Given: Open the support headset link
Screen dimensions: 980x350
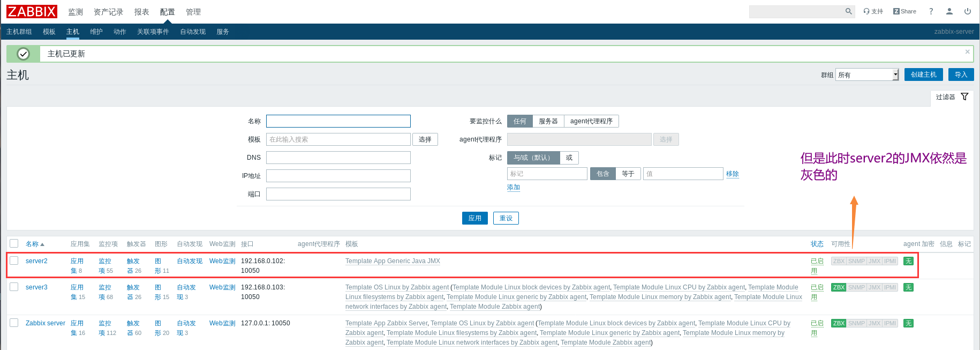Looking at the screenshot, I should coord(873,11).
